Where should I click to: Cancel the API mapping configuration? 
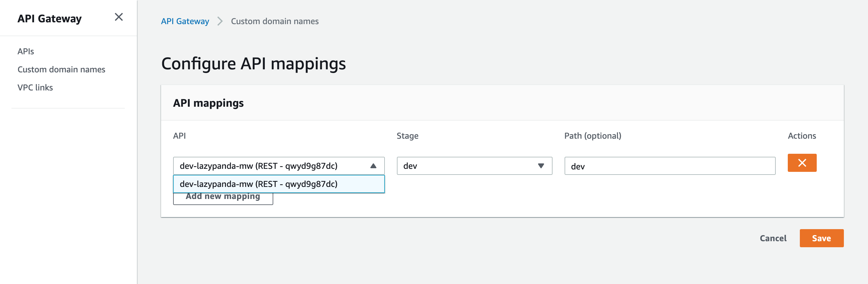point(773,238)
